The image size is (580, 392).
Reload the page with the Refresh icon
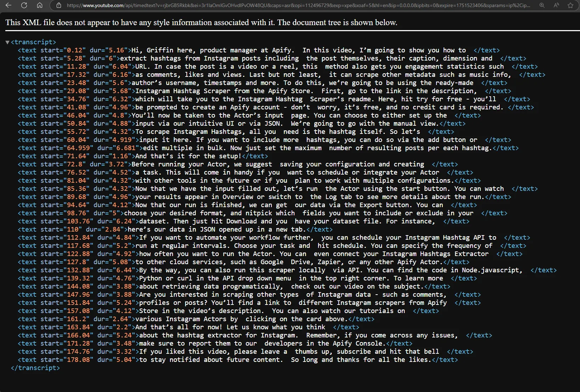[x=24, y=5]
